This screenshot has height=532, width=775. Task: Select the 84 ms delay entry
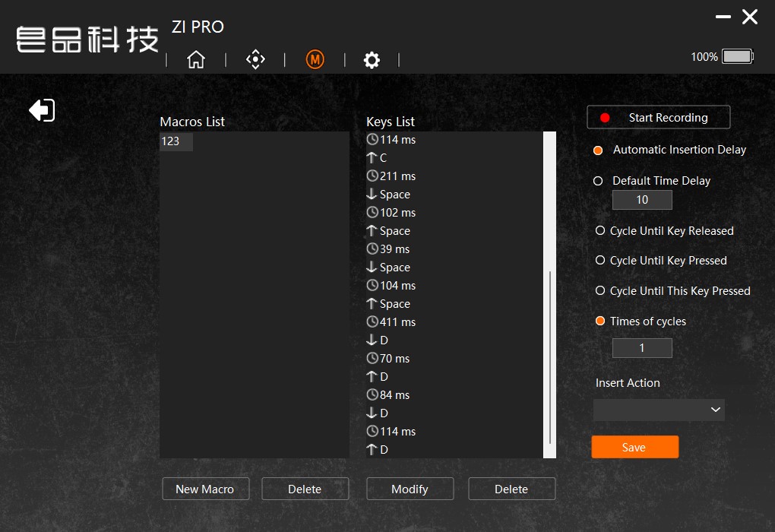[x=388, y=395]
